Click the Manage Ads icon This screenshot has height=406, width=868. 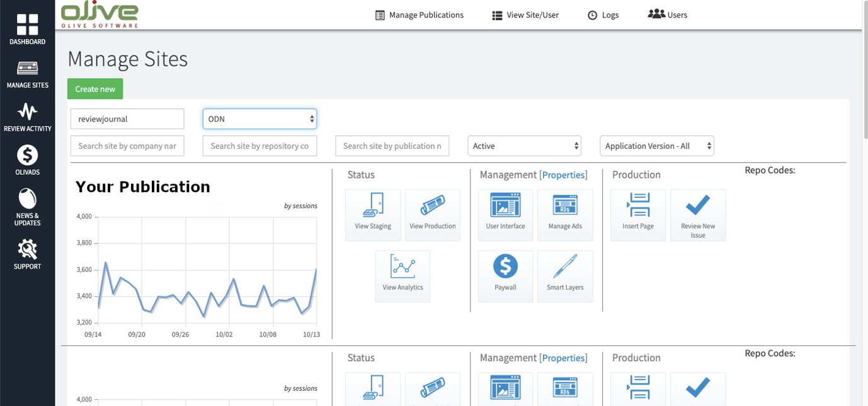(x=565, y=214)
